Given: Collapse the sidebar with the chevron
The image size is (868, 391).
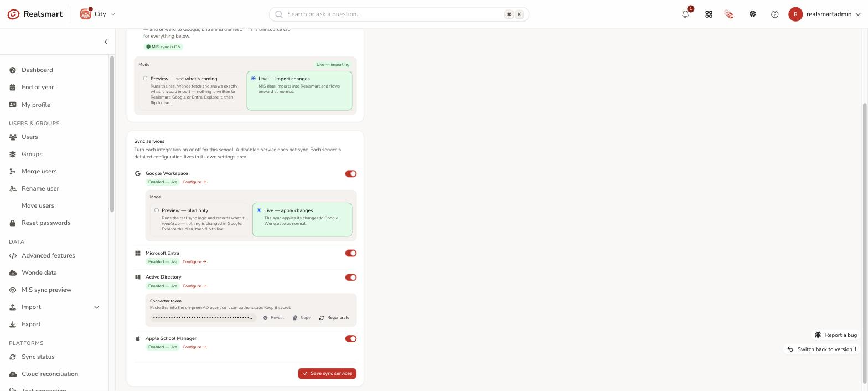Looking at the screenshot, I should [106, 42].
